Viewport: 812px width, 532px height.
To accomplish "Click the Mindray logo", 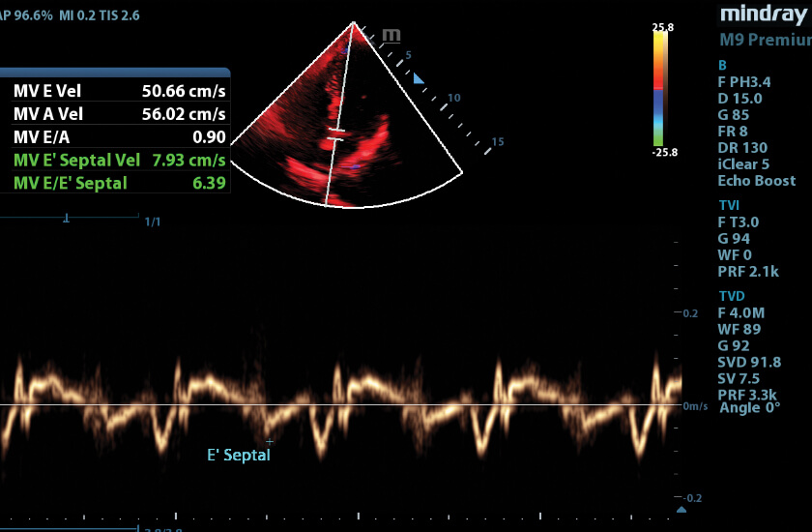I will click(x=764, y=15).
